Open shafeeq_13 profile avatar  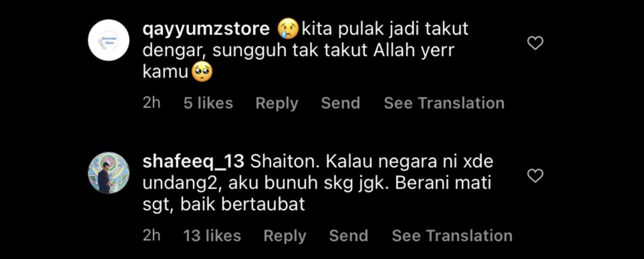coord(109,173)
